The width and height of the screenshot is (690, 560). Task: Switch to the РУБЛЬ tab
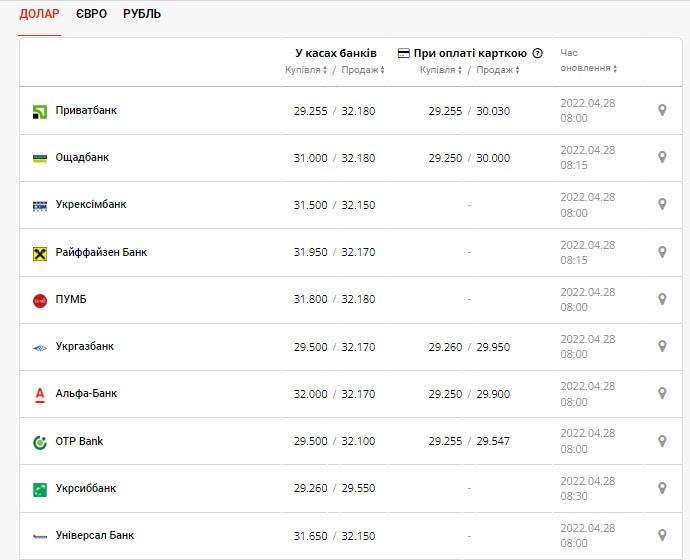click(x=142, y=14)
